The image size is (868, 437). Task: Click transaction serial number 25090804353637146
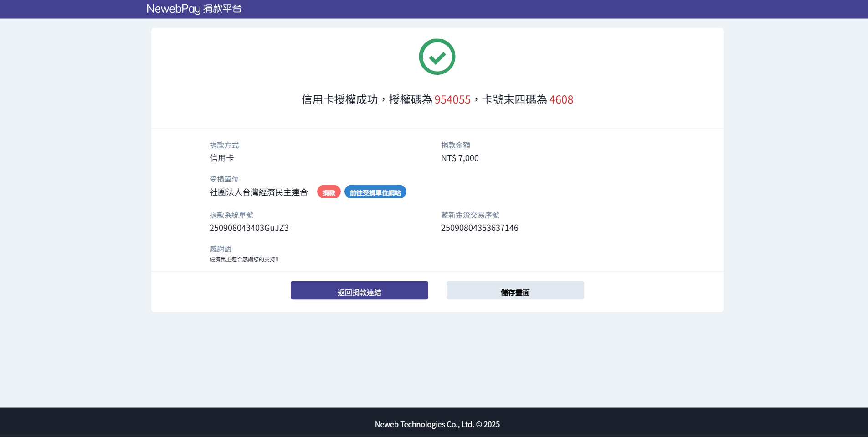[x=479, y=228]
